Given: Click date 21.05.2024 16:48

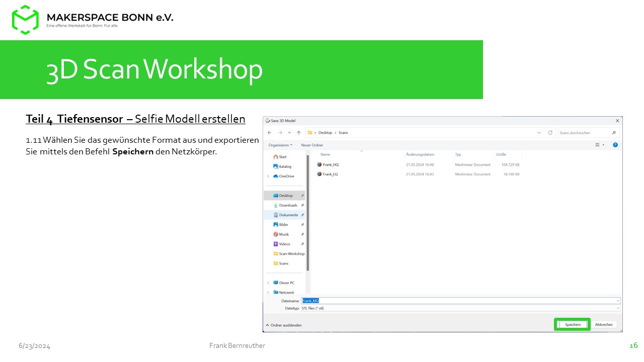Looking at the screenshot, I should [x=420, y=164].
